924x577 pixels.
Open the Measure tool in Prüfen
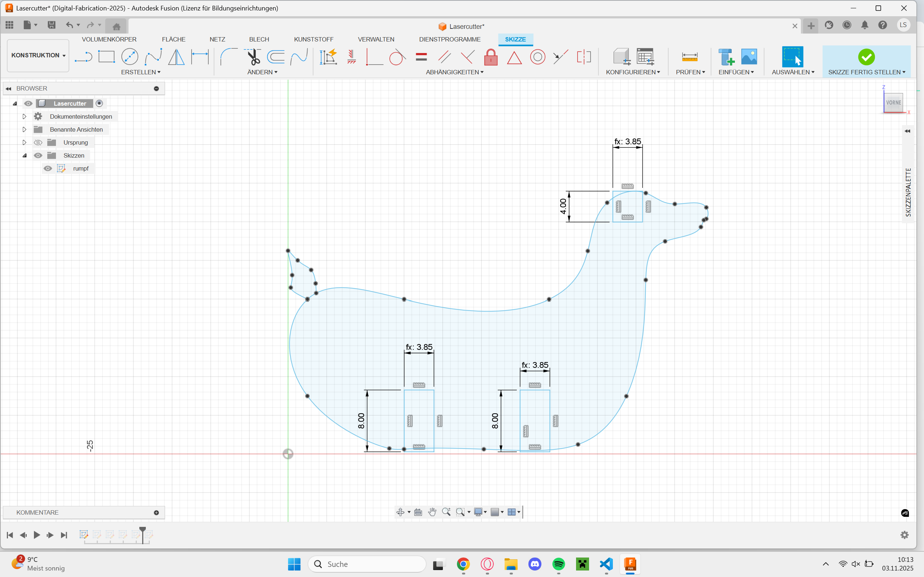pos(689,57)
